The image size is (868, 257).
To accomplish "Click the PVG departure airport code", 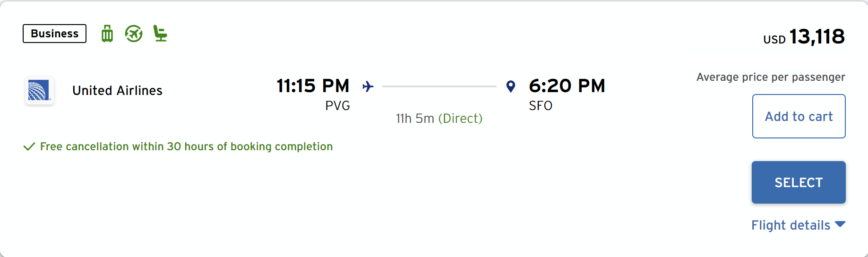I will tap(337, 106).
